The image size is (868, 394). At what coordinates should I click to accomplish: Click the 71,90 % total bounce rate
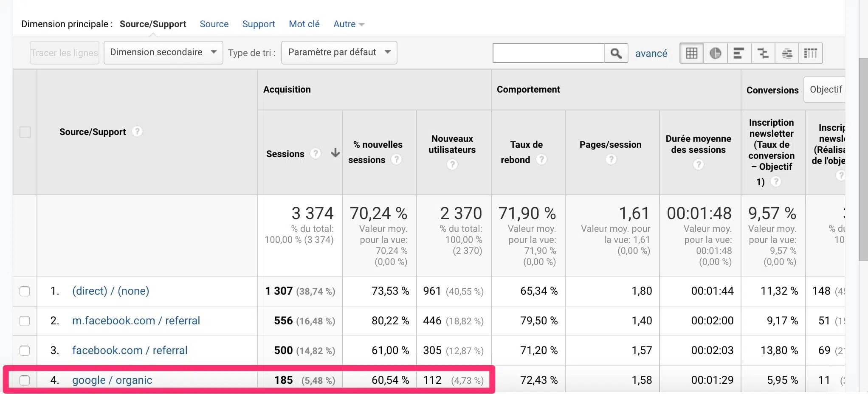[x=527, y=213]
